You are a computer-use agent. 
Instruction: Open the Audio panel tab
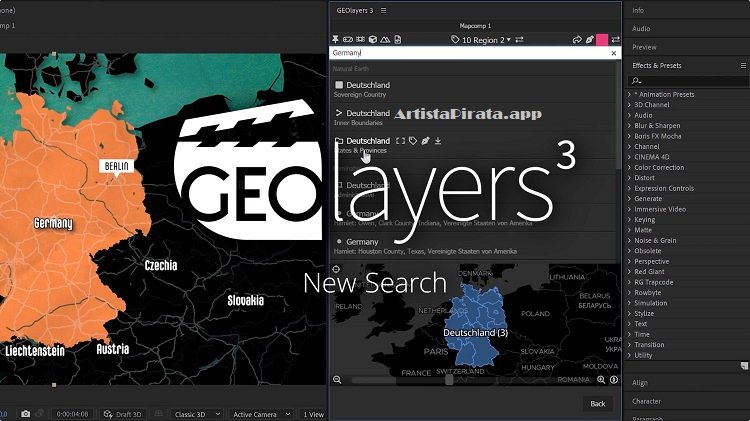click(x=641, y=29)
